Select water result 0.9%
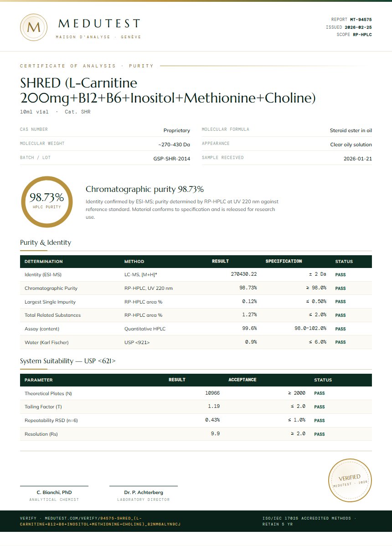392x546 pixels. tap(251, 342)
